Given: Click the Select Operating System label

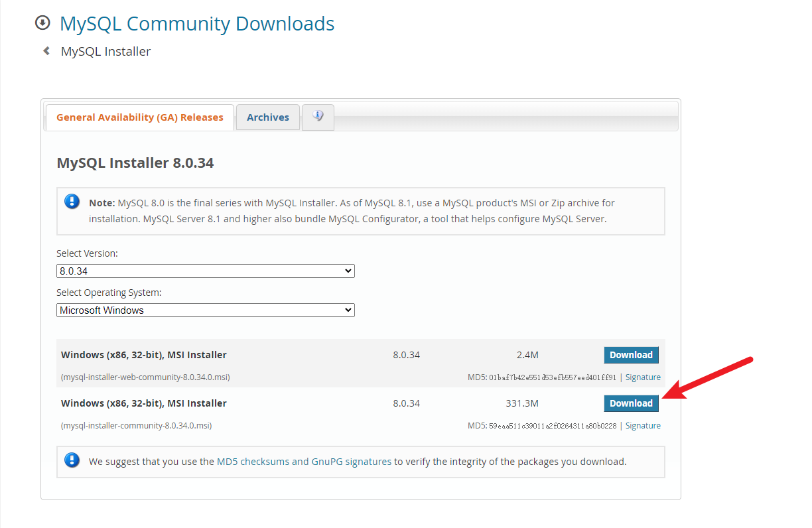Looking at the screenshot, I should [109, 293].
